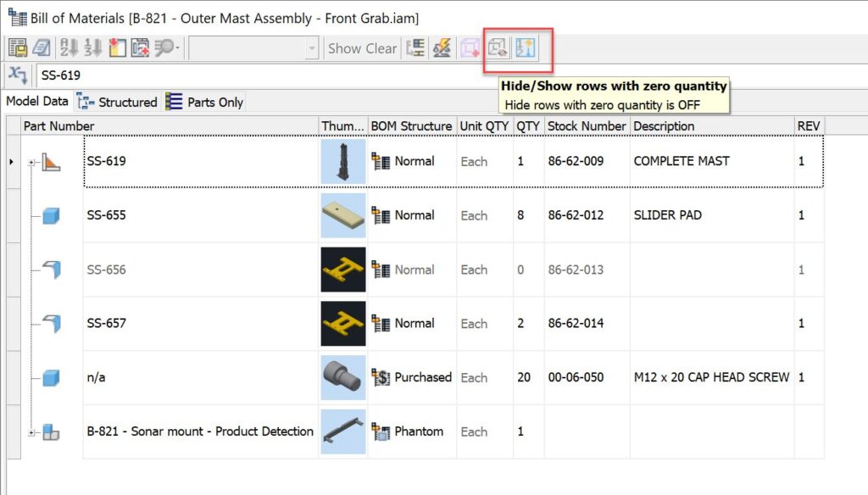Click the Renumber Items toolbar icon

[x=93, y=48]
